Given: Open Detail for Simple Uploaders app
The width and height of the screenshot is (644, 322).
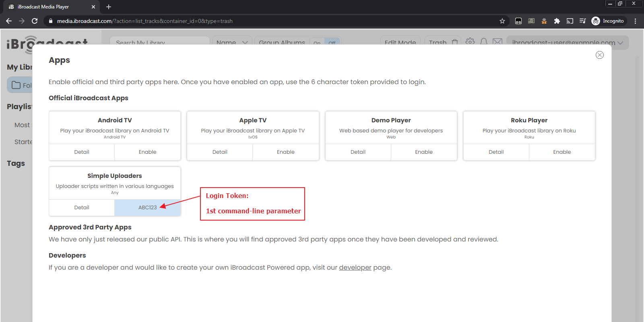Looking at the screenshot, I should point(82,208).
